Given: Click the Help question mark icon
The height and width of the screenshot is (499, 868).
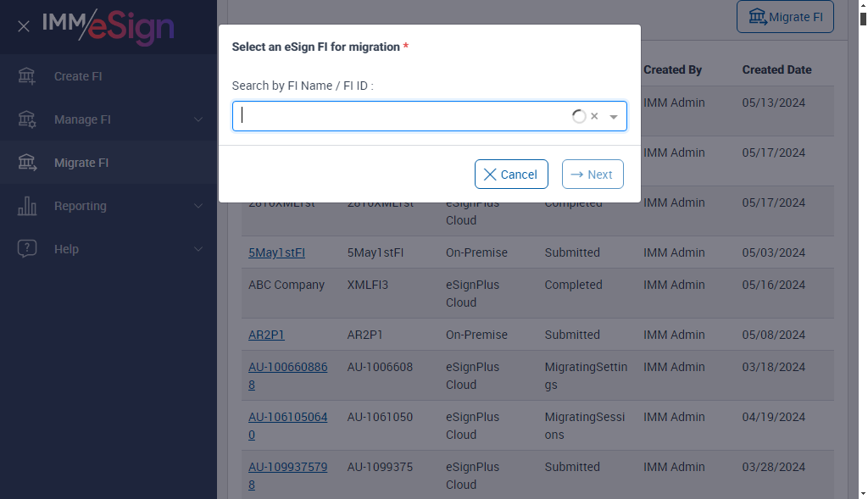Looking at the screenshot, I should point(27,249).
